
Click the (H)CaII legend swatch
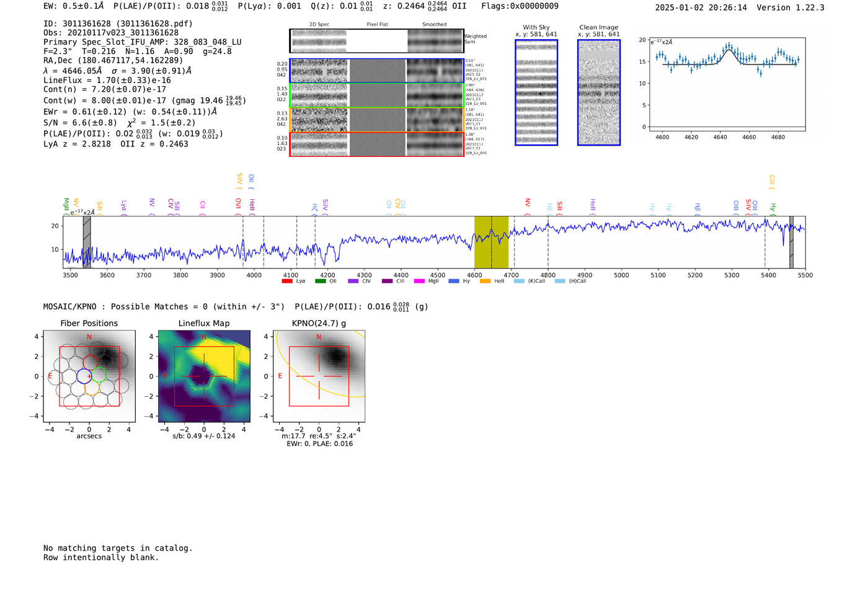(x=560, y=282)
